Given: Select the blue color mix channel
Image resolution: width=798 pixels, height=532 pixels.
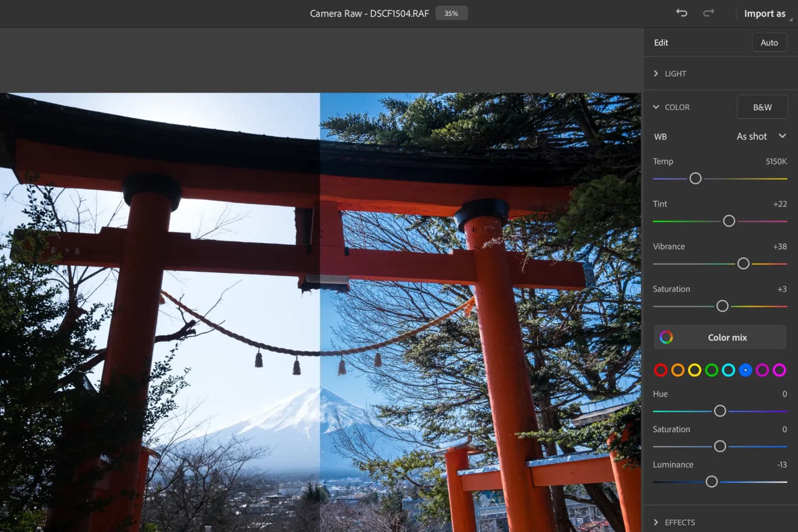Looking at the screenshot, I should point(745,370).
